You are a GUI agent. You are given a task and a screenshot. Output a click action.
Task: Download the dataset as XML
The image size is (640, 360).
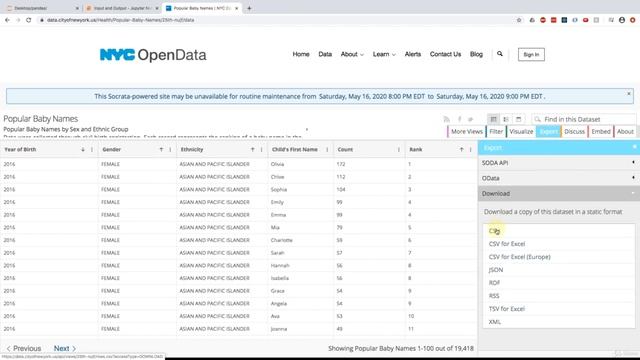click(x=495, y=322)
